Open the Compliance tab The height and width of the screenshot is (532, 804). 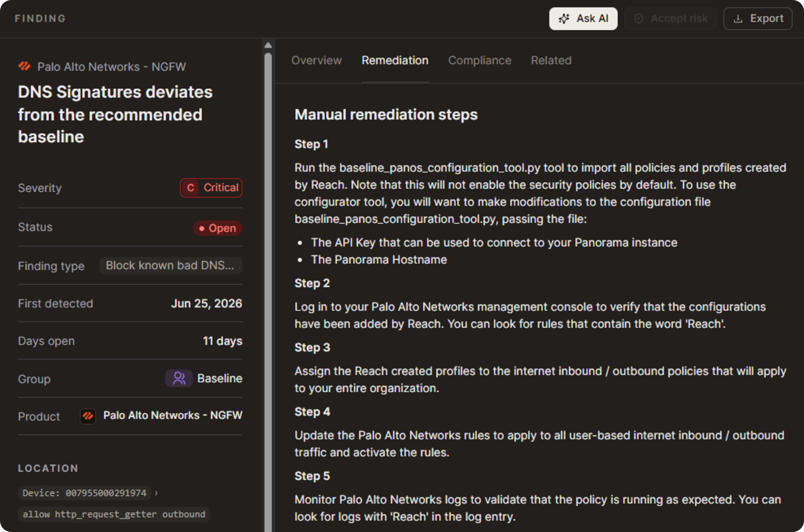click(480, 60)
